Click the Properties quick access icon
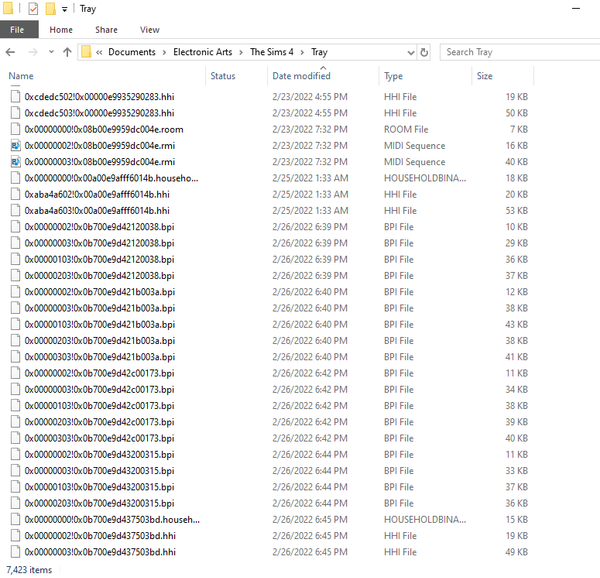This screenshot has width=600, height=578. pos(33,9)
